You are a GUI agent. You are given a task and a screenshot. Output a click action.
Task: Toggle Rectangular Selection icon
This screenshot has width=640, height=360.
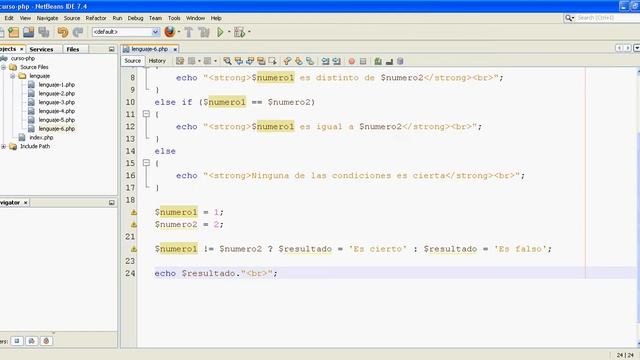[x=272, y=61]
